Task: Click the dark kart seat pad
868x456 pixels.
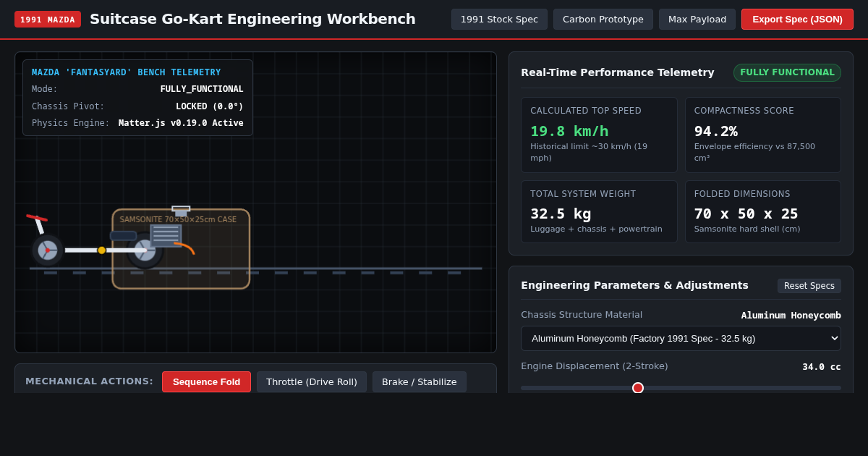Action: click(123, 236)
